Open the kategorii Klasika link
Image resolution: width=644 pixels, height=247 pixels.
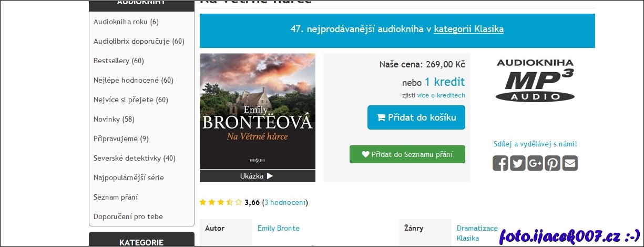pyautogui.click(x=468, y=29)
